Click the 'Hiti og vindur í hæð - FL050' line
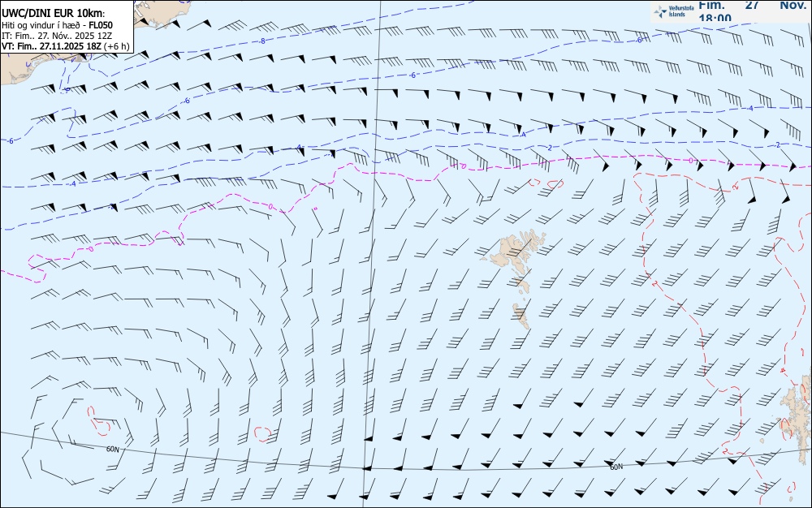The image size is (812, 508). click(57, 25)
